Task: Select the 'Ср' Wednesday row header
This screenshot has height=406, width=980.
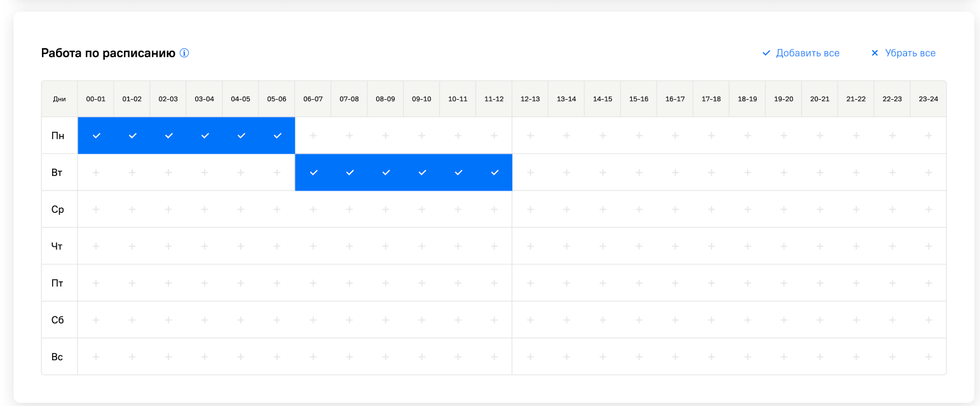Action: pos(58,210)
